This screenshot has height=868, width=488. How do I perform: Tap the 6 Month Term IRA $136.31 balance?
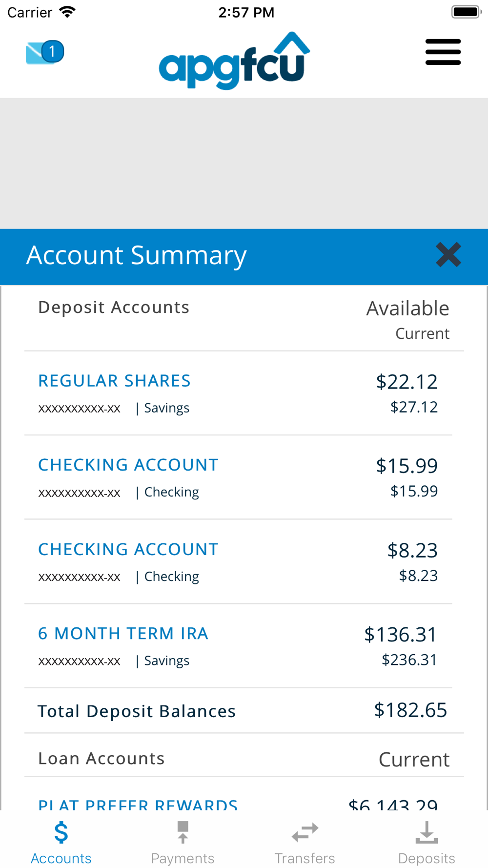(401, 635)
